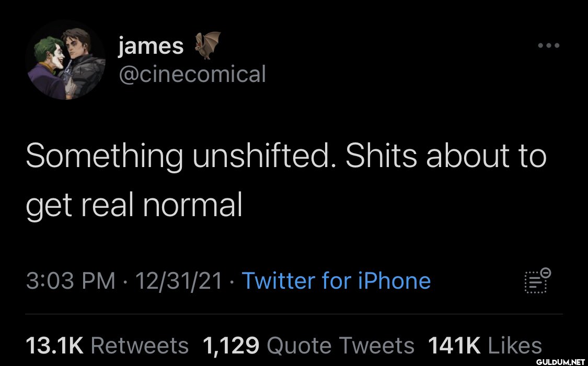Click the words Shits about to

pyautogui.click(x=446, y=156)
